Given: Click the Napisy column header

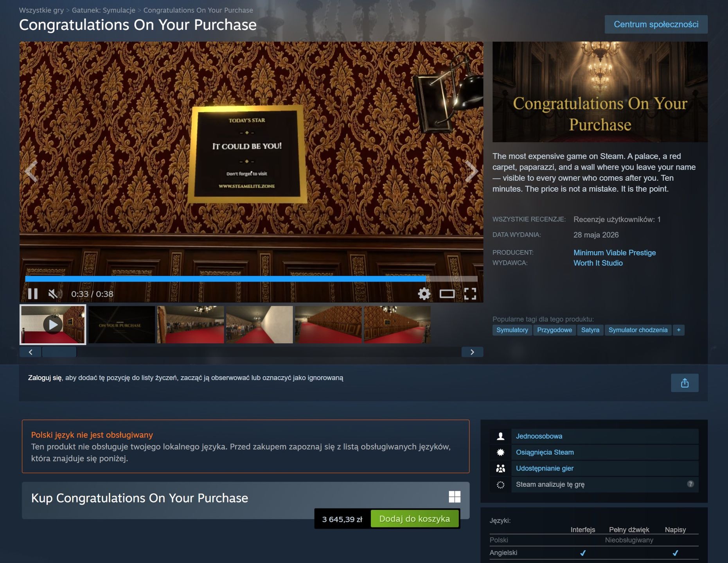Looking at the screenshot, I should click(675, 530).
